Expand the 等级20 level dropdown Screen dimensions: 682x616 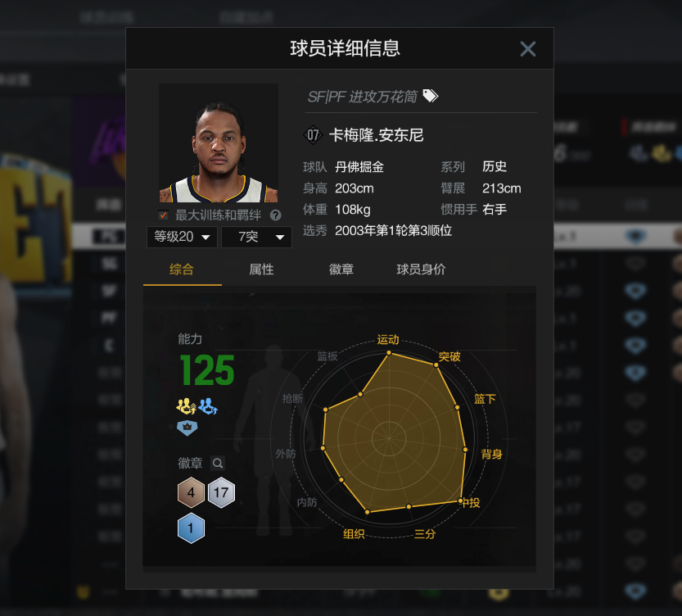pos(182,237)
